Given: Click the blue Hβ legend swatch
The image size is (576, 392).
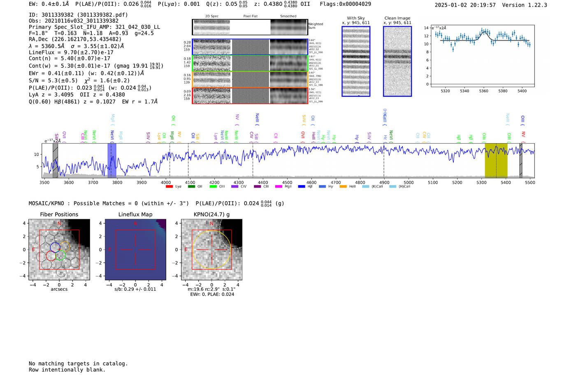Looking at the screenshot, I should (x=302, y=187).
